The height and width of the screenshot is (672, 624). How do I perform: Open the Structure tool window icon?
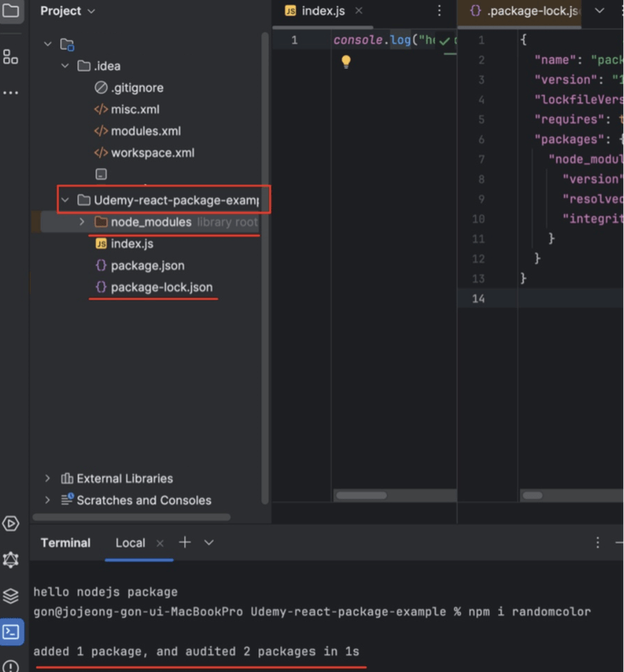tap(11, 57)
